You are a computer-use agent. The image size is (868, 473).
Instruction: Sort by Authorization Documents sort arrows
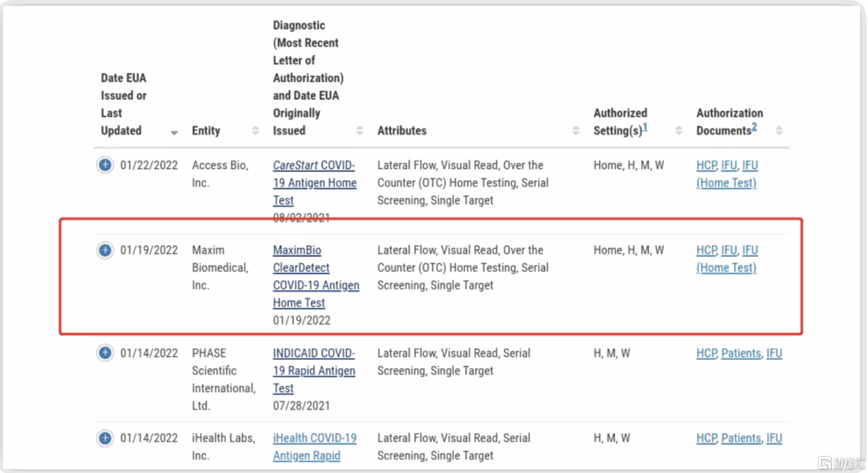click(x=779, y=131)
